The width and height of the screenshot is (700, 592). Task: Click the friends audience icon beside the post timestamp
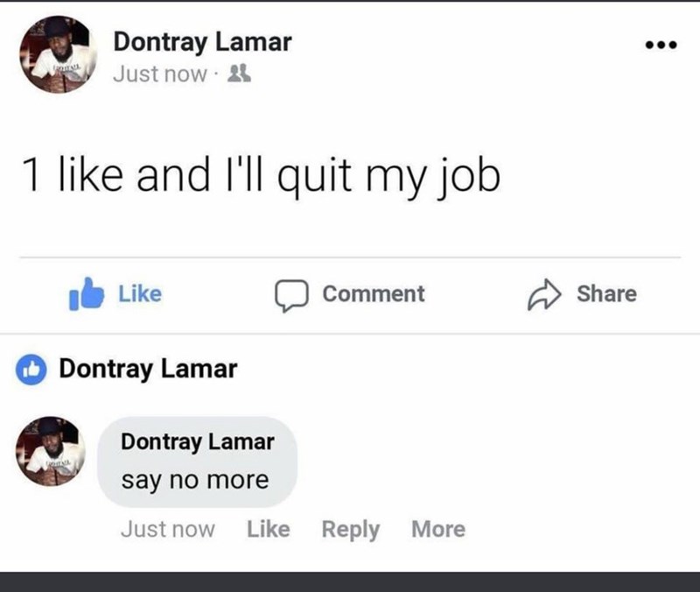pyautogui.click(x=234, y=74)
